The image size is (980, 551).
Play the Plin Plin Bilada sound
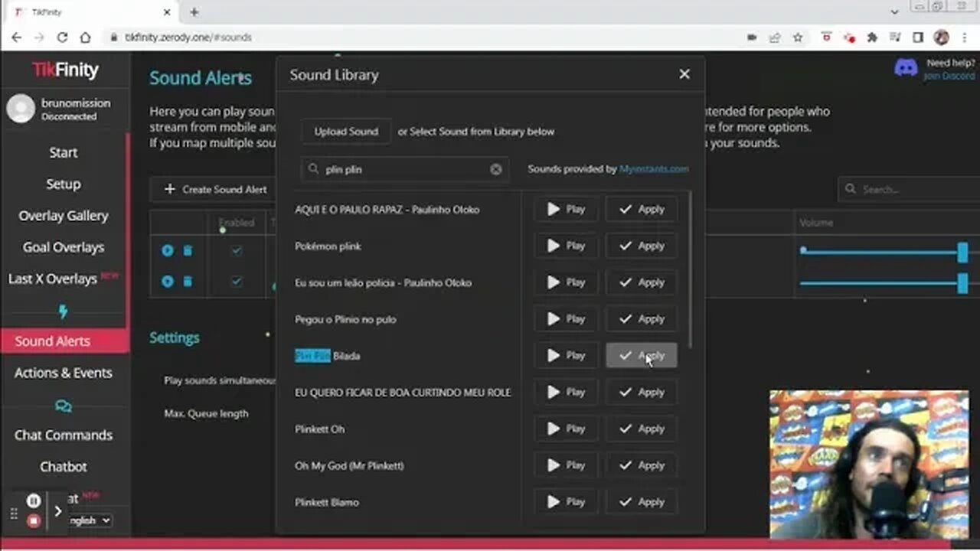(x=566, y=356)
